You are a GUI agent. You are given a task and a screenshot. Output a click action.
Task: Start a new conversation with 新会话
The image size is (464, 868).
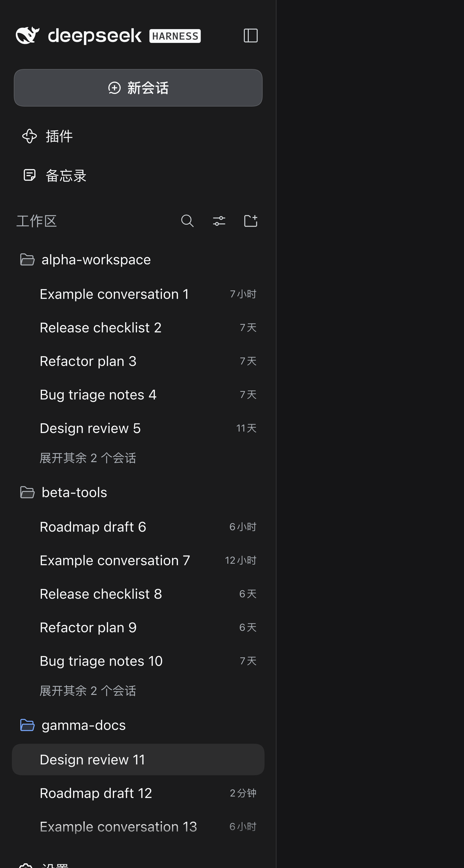coord(138,88)
